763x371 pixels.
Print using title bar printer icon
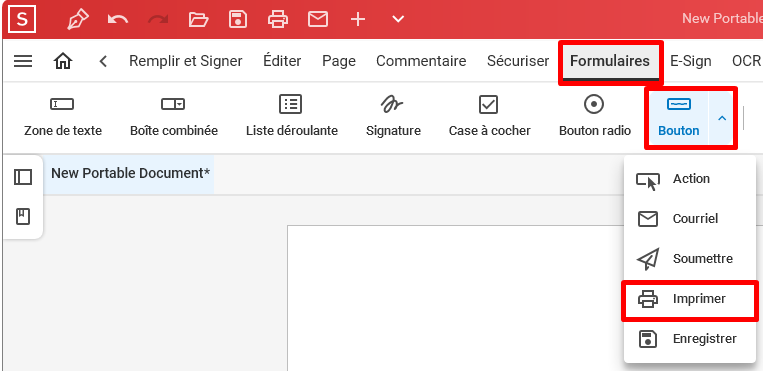(x=278, y=19)
